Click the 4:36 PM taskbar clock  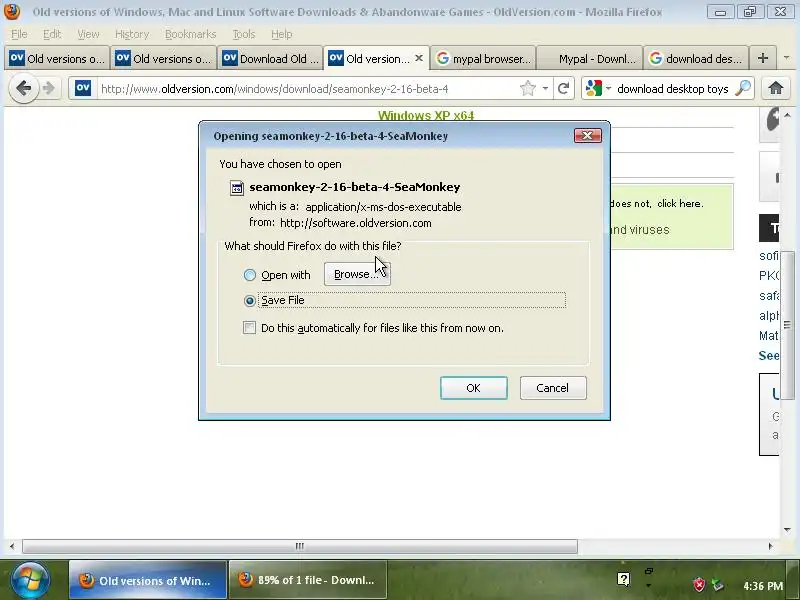pyautogui.click(x=763, y=586)
